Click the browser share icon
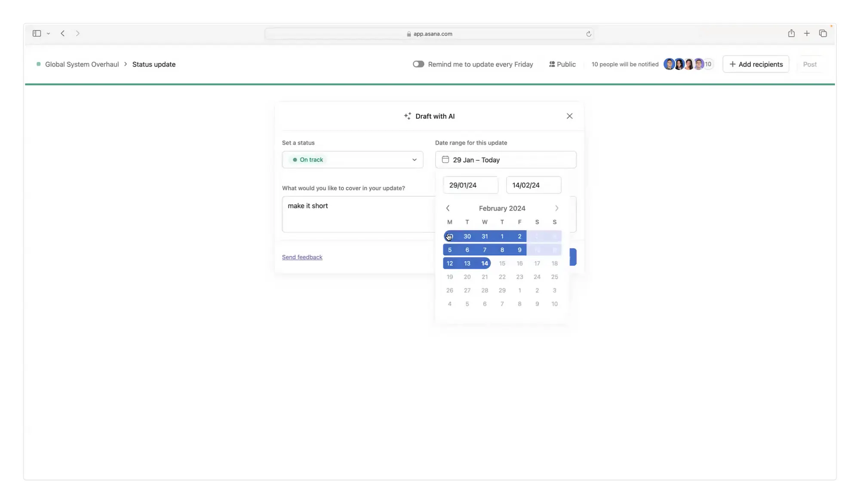 click(x=791, y=34)
